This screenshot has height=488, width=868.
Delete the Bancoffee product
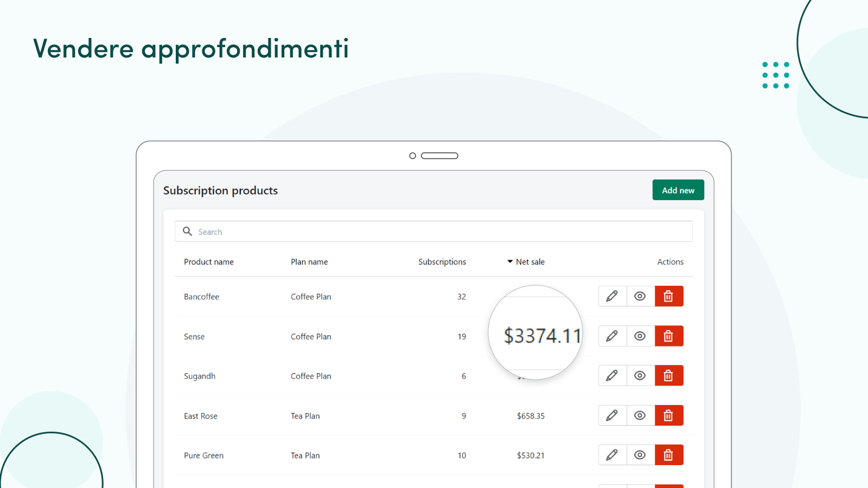669,296
